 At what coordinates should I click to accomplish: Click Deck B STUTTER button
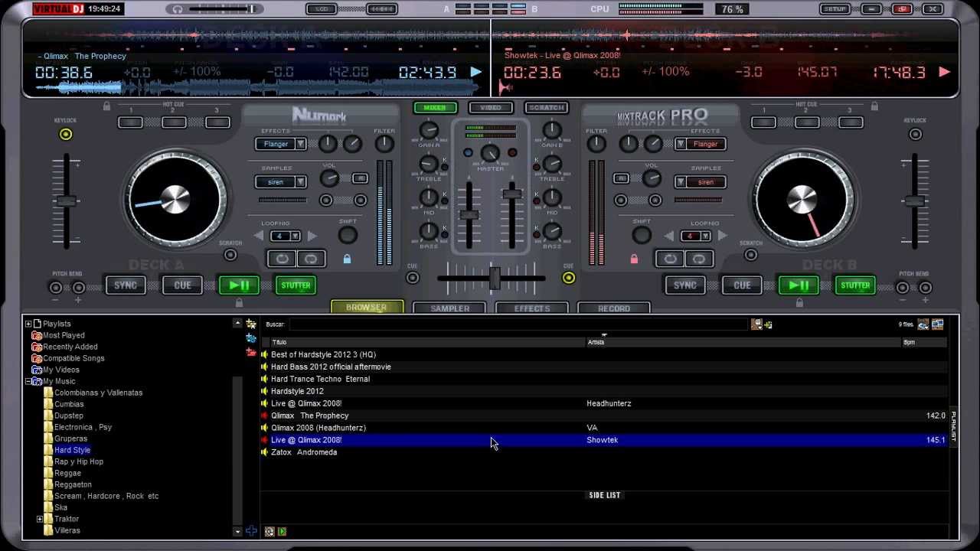855,285
